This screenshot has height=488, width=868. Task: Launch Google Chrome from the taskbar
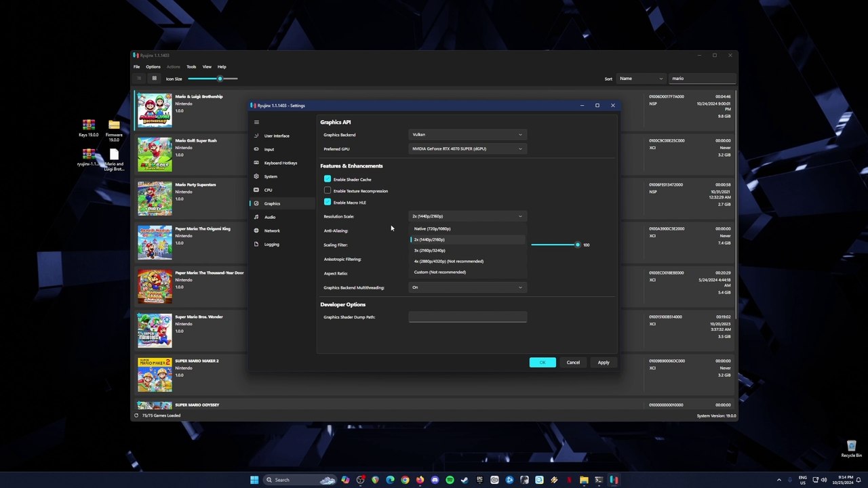[x=405, y=480]
